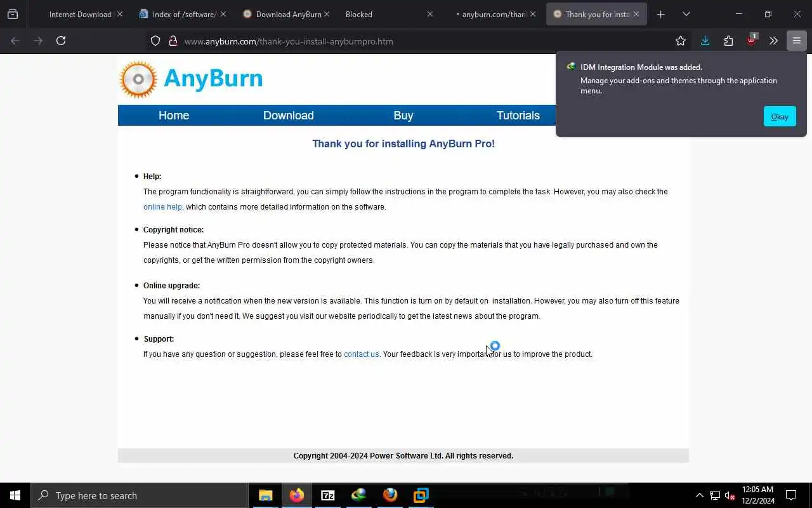Follow the online help link
Viewport: 812px width, 508px height.
point(162,207)
